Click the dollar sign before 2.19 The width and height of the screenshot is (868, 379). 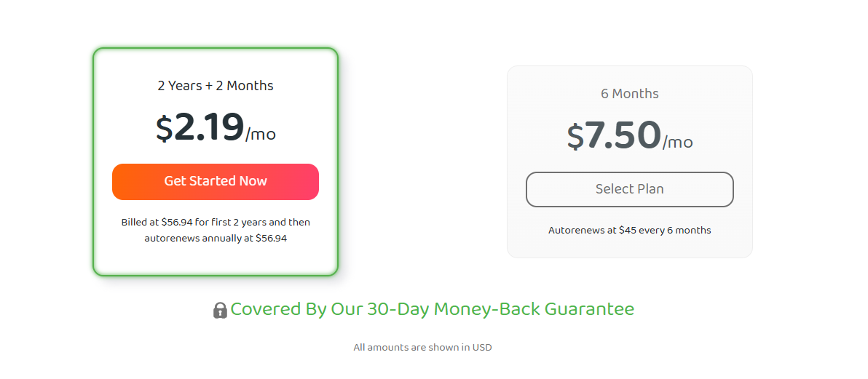164,129
